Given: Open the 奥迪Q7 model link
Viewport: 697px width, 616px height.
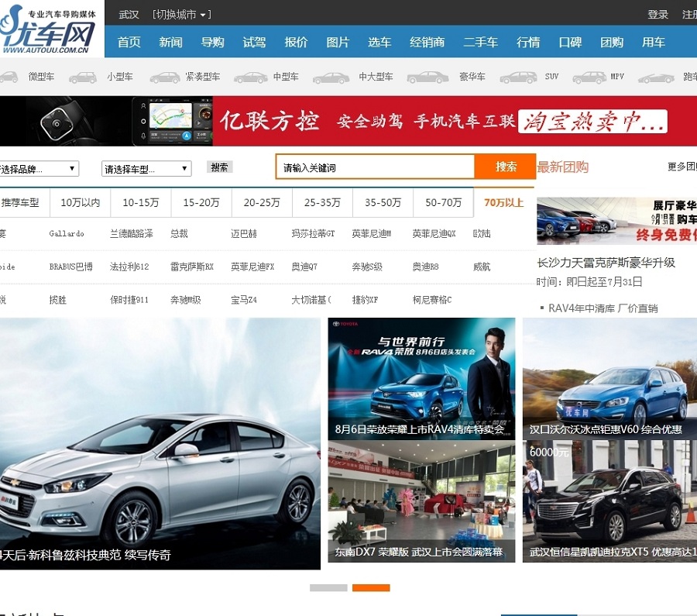Looking at the screenshot, I should [x=304, y=267].
